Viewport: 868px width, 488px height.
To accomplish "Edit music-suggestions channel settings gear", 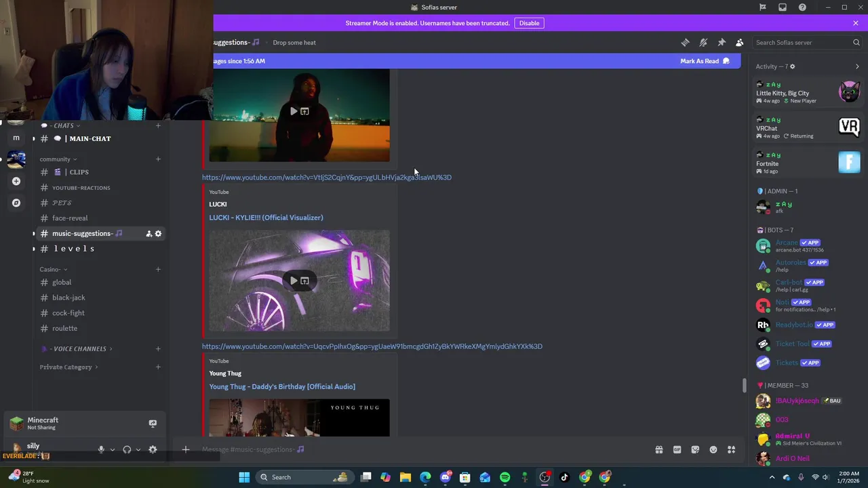I will click(x=158, y=234).
